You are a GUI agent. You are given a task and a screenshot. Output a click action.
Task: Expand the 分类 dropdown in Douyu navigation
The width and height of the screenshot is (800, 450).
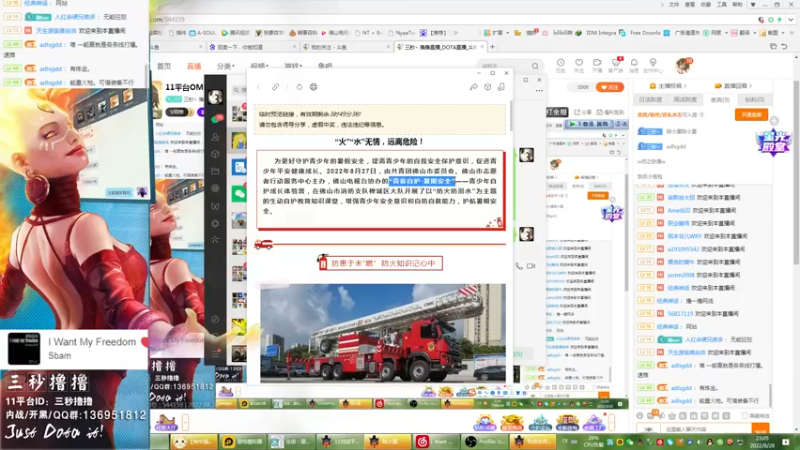(x=226, y=66)
